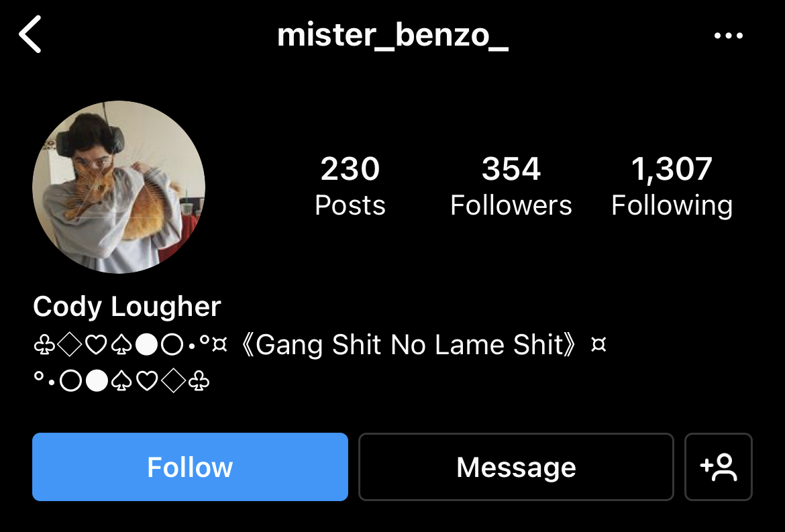
Task: Follow the mister_benzo_ account
Action: click(x=191, y=467)
